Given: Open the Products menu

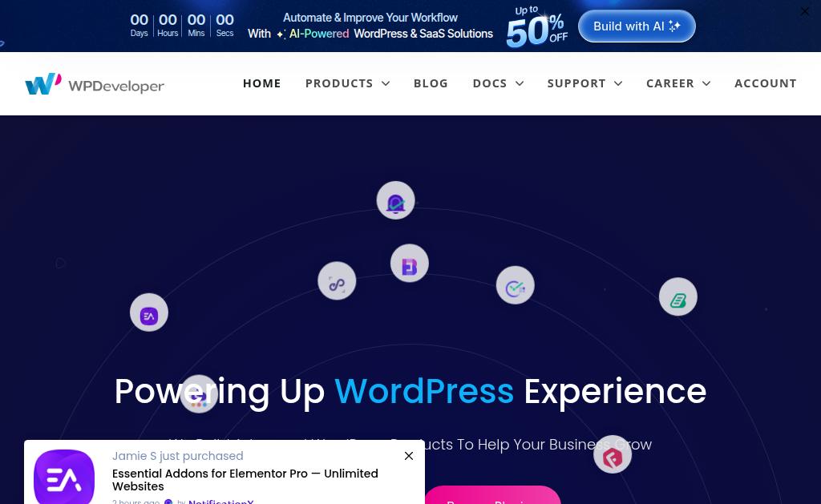Looking at the screenshot, I should point(339,83).
